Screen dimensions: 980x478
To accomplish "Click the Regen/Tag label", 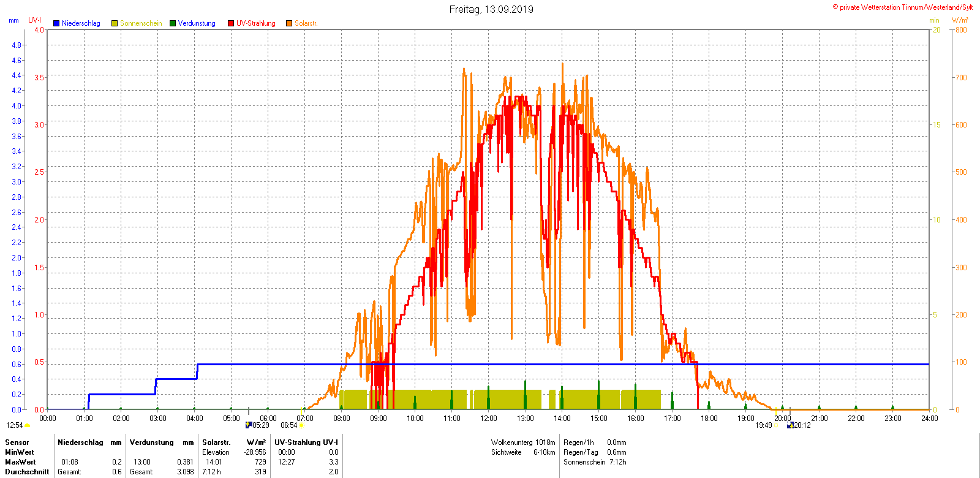I will (x=581, y=452).
